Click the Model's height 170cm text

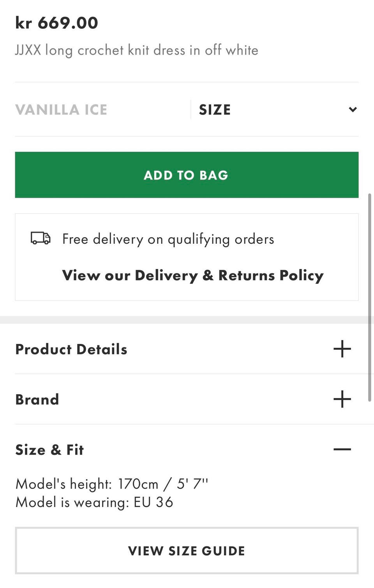(x=112, y=484)
